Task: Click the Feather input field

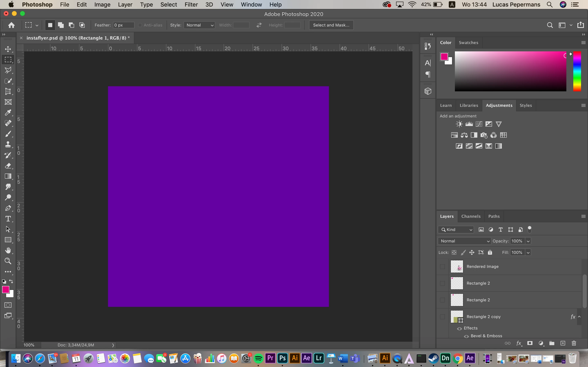Action: pos(124,25)
